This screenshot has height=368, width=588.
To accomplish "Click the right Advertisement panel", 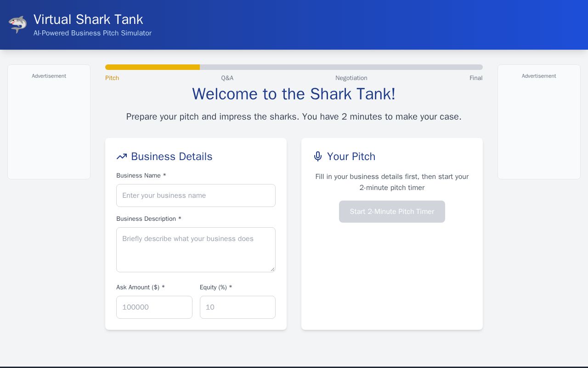I will point(539,122).
